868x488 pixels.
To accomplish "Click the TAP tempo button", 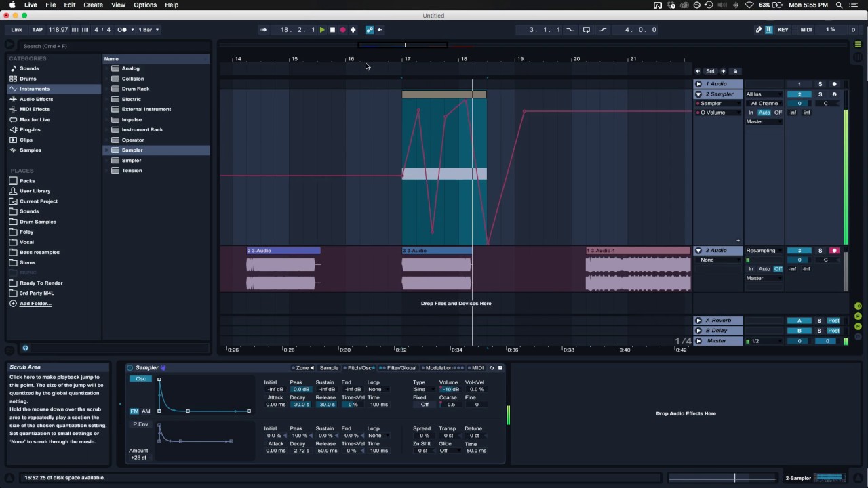I will [x=37, y=30].
